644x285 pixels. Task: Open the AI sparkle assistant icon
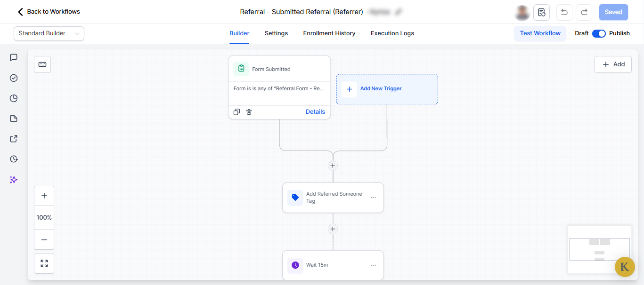point(14,180)
